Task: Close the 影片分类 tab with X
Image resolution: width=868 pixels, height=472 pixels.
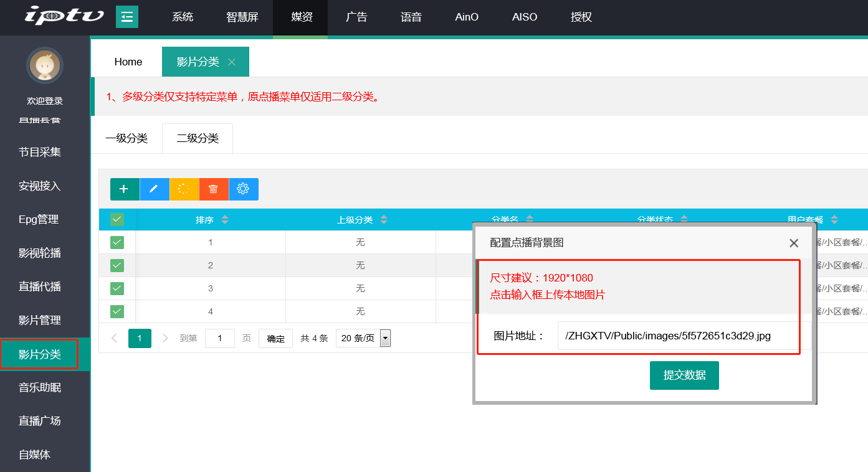Action: (x=232, y=62)
